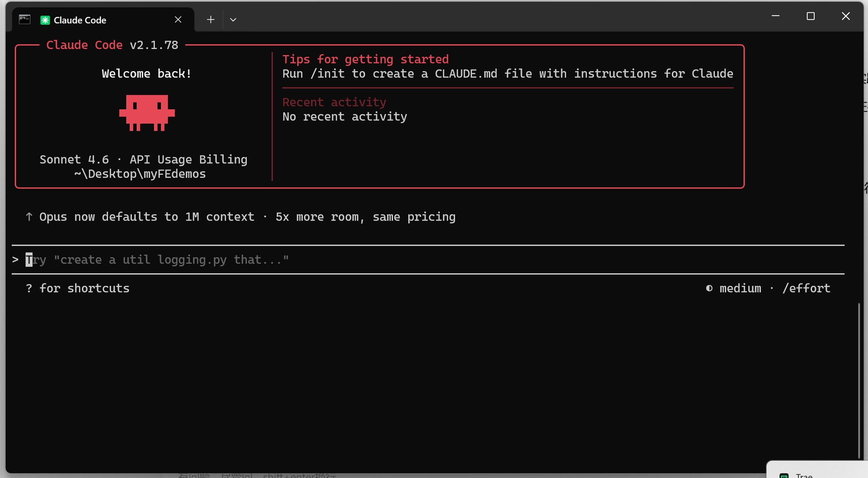Click the prompt chevron symbol

point(16,260)
